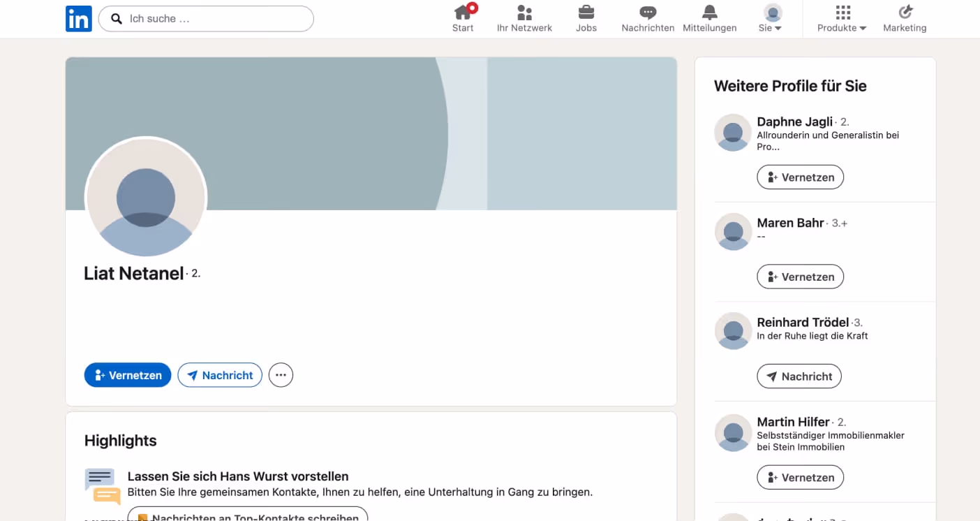Click Vernetzen for Maren Bahr
This screenshot has height=521, width=980.
800,277
